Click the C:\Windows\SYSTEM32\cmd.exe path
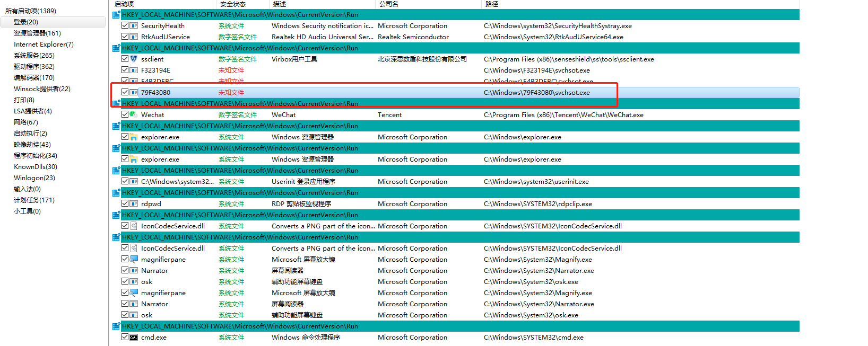868x346 pixels. pyautogui.click(x=534, y=337)
